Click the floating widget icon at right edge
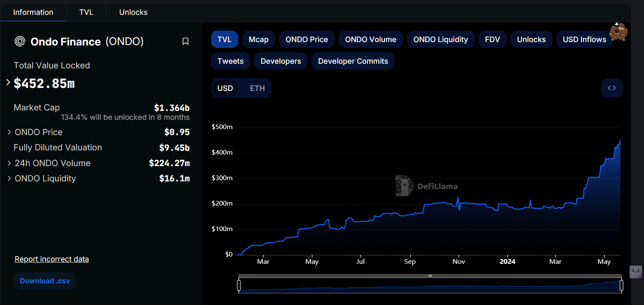The height and width of the screenshot is (305, 644). [x=636, y=272]
